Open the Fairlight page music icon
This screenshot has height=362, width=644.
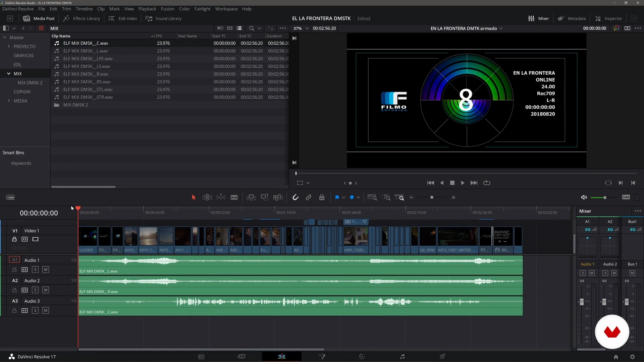point(402,357)
